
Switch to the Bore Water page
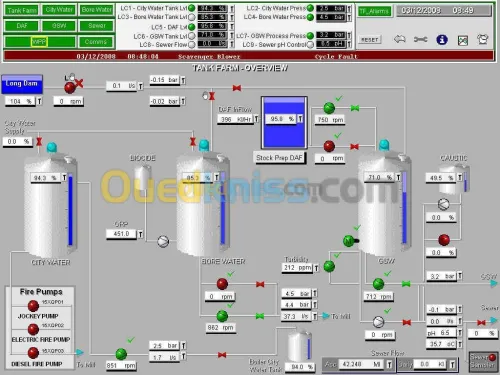point(97,10)
